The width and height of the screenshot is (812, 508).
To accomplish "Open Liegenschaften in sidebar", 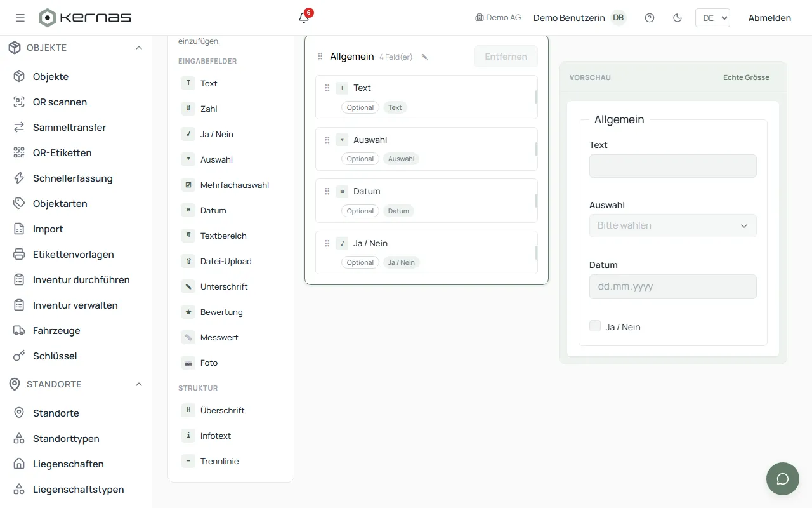I will coord(76,464).
